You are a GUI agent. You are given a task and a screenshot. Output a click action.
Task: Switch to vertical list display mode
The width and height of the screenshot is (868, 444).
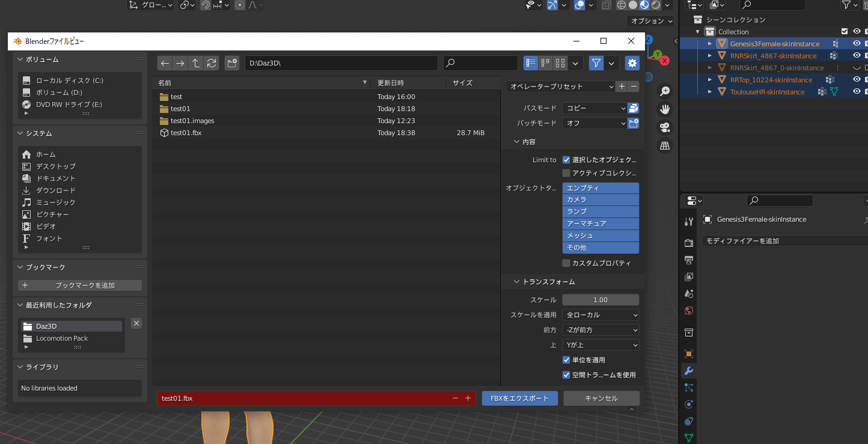pos(531,63)
